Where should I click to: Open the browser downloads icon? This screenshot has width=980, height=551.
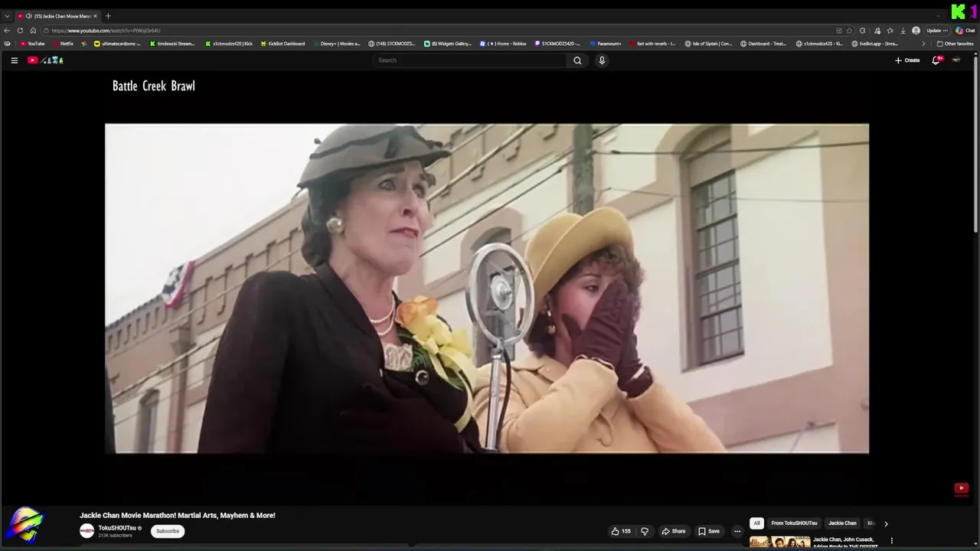tap(903, 31)
